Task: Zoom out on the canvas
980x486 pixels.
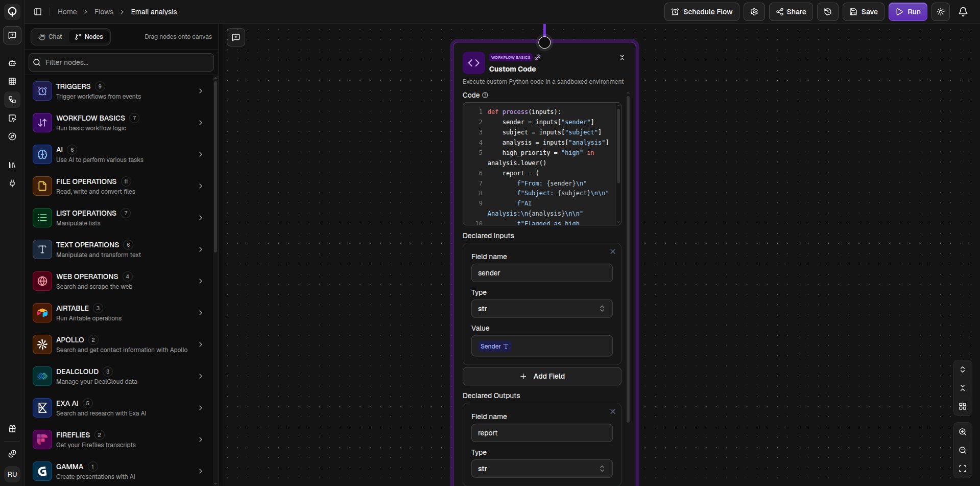Action: (x=963, y=450)
